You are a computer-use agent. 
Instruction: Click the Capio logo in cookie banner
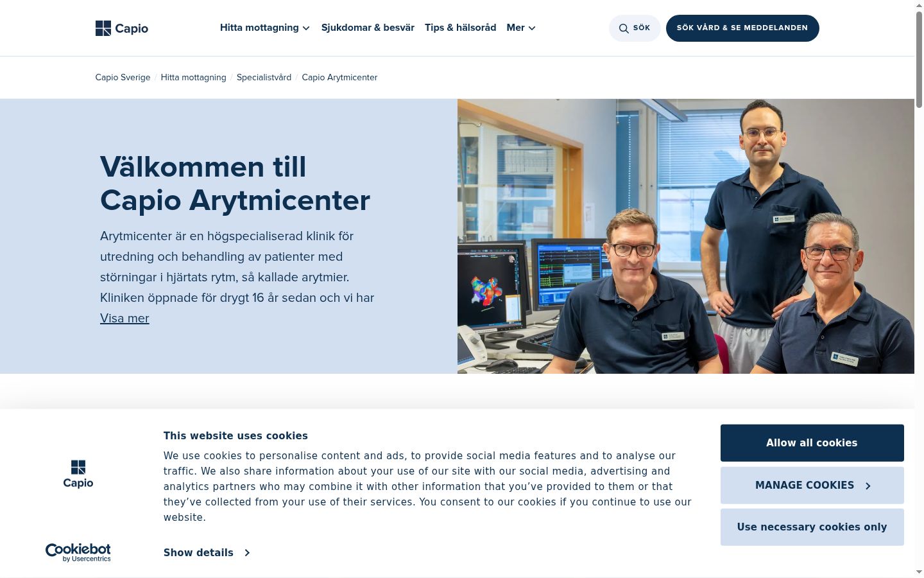pyautogui.click(x=78, y=474)
